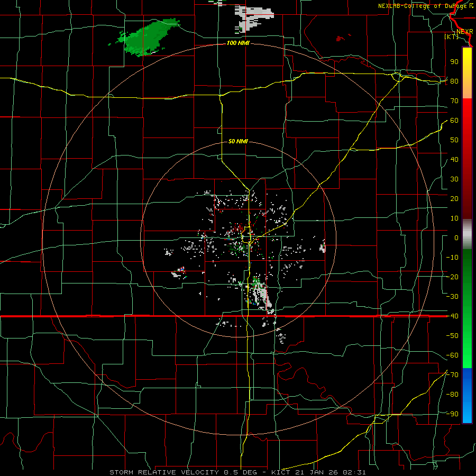Viewport: 476px width, 476px height.
Task: Click the 90 value on velocity color scale
Action: (454, 62)
